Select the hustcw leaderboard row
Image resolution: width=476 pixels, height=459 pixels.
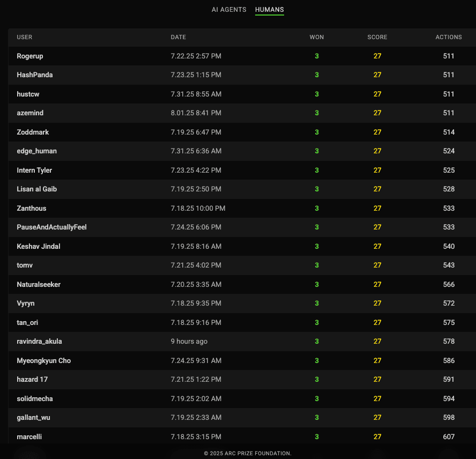coord(28,94)
